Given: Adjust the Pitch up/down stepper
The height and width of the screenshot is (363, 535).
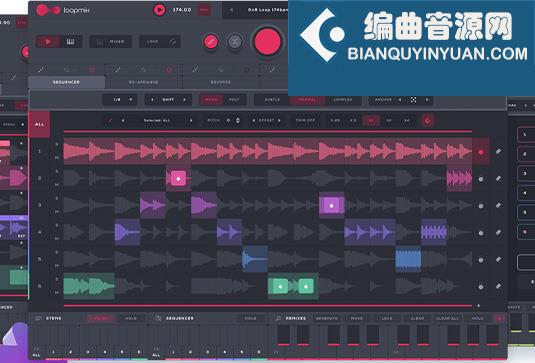Looking at the screenshot, I should 238,120.
